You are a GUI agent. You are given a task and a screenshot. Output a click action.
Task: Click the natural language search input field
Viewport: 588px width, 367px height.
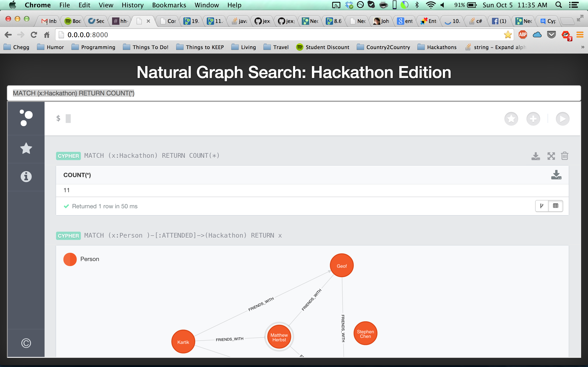pyautogui.click(x=294, y=93)
